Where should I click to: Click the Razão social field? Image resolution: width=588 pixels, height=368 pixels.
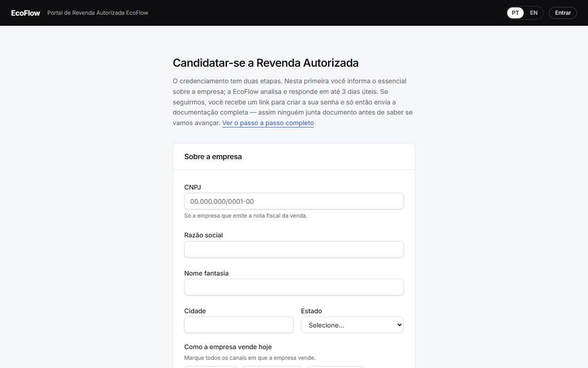(294, 249)
